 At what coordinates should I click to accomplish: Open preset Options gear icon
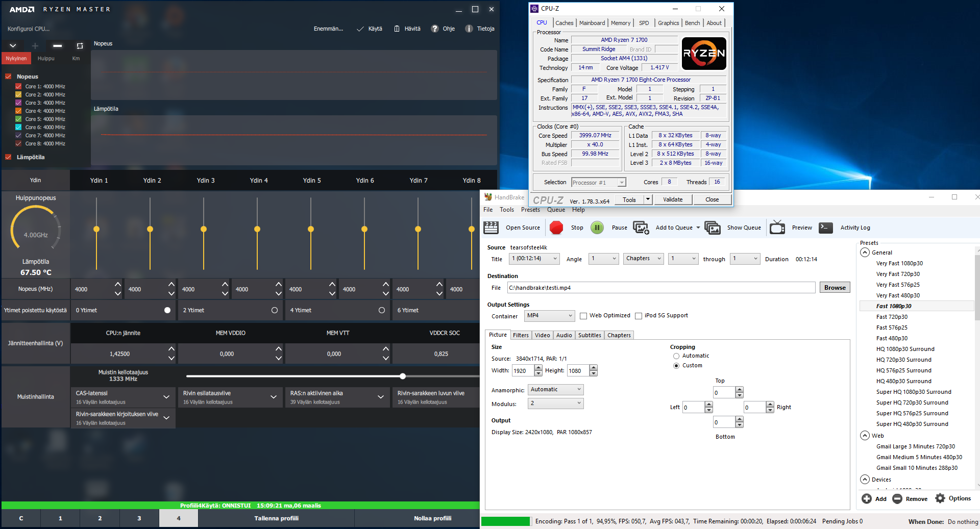pyautogui.click(x=940, y=498)
